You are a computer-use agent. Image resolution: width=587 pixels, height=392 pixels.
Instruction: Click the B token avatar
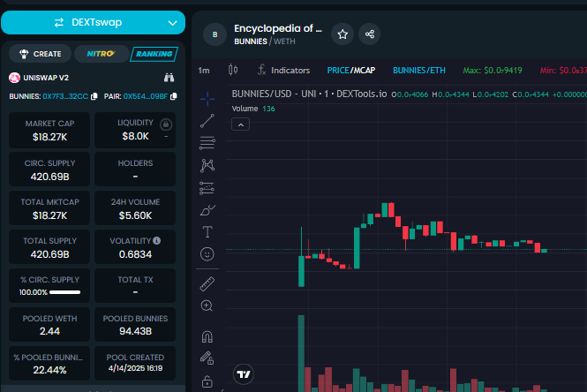tap(214, 34)
